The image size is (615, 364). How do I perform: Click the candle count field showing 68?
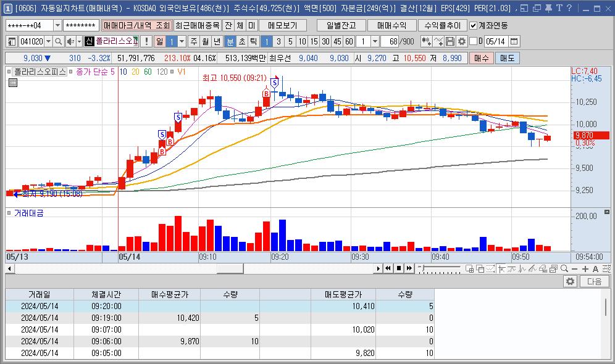pyautogui.click(x=390, y=41)
